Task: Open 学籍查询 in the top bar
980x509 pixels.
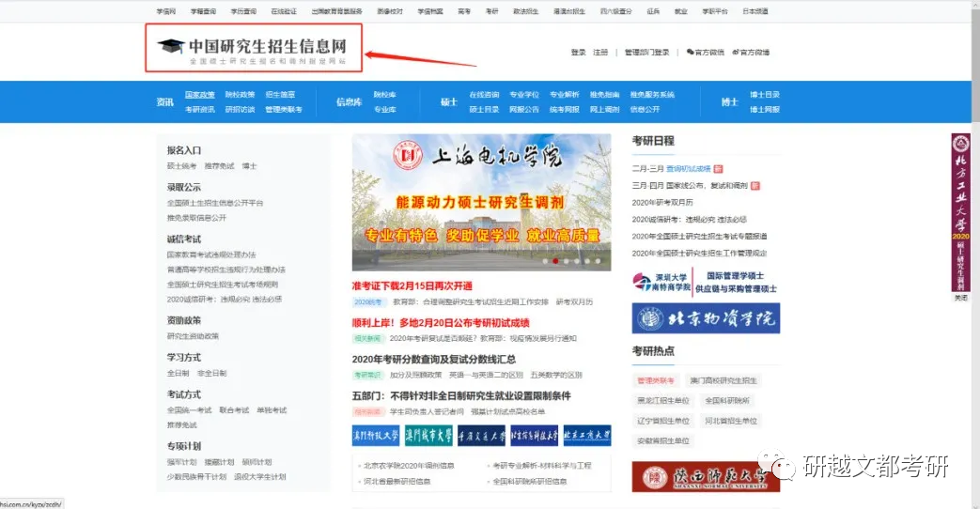Action: [x=203, y=11]
